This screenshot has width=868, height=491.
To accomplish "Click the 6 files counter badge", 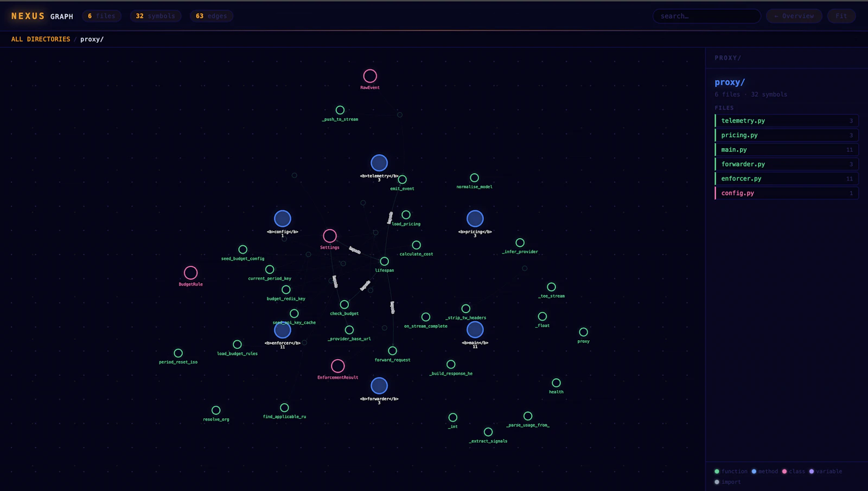I will 102,16.
